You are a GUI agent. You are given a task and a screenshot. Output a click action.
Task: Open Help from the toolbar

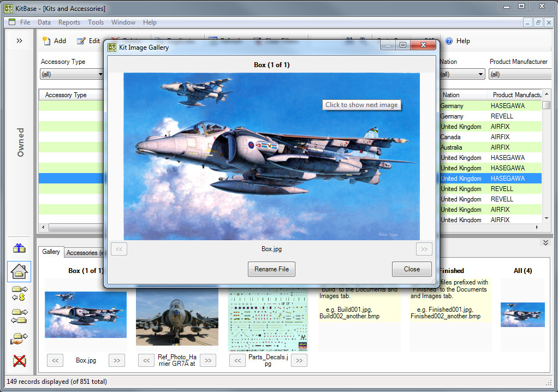[458, 41]
